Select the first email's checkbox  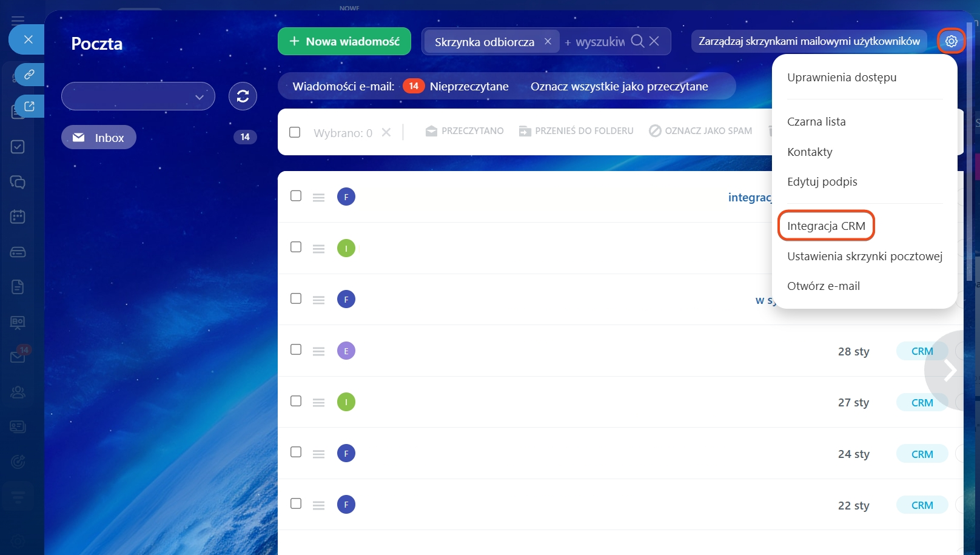(x=296, y=196)
